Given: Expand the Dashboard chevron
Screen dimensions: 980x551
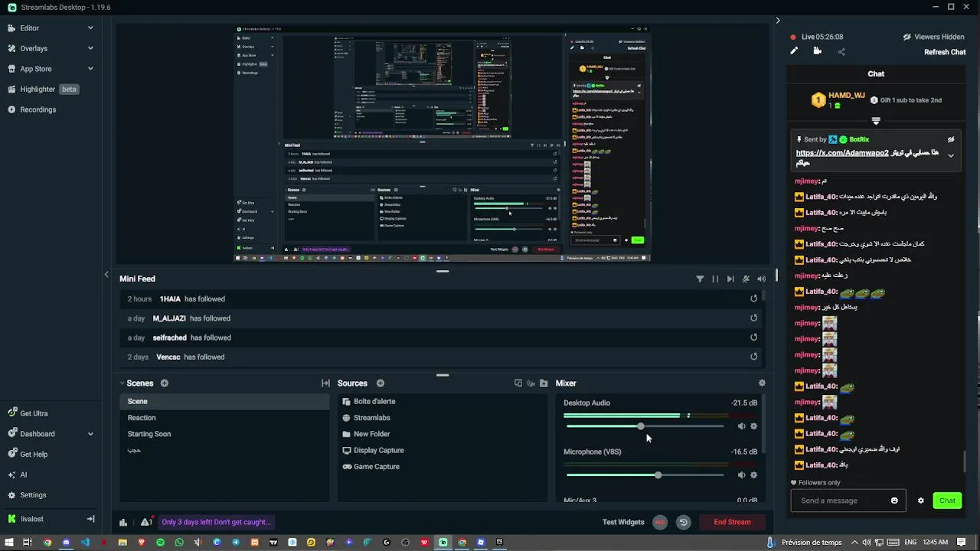Looking at the screenshot, I should coord(90,434).
